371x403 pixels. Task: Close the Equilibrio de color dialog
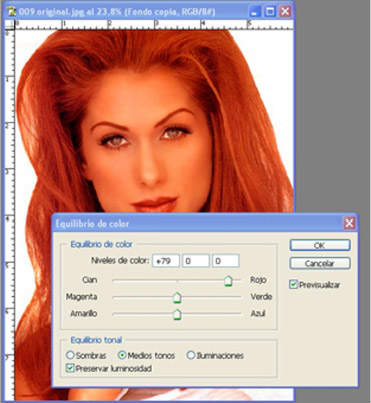pos(349,223)
